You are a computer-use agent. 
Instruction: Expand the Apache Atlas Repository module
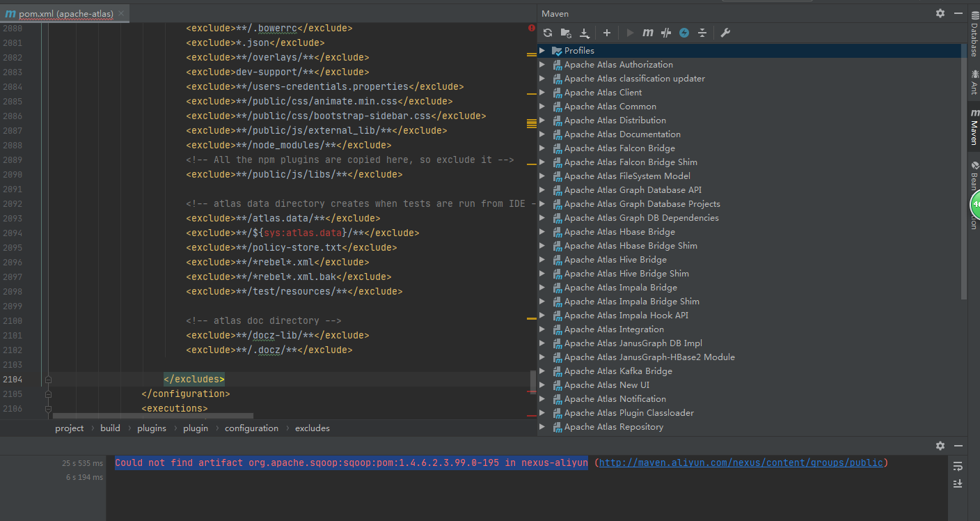click(x=542, y=426)
